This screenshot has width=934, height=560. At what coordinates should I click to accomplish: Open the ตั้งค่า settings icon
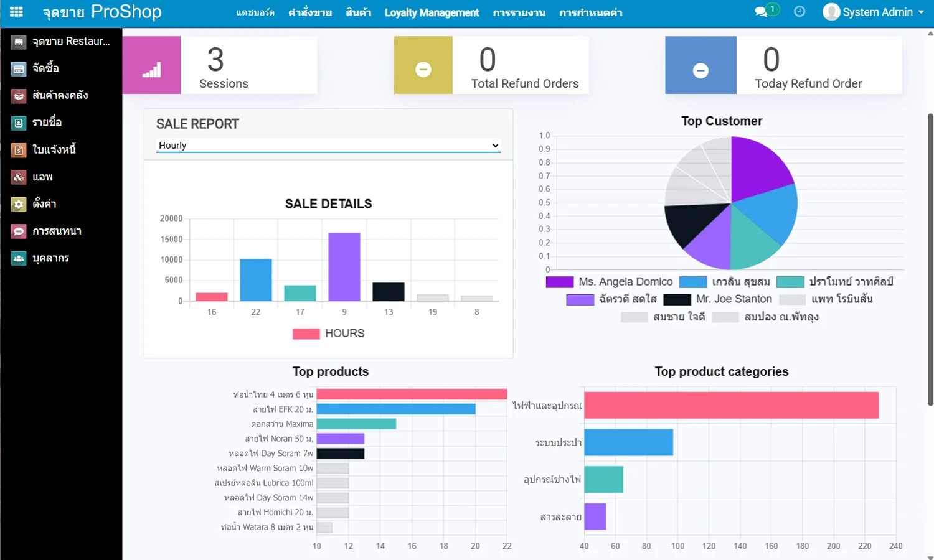click(18, 203)
